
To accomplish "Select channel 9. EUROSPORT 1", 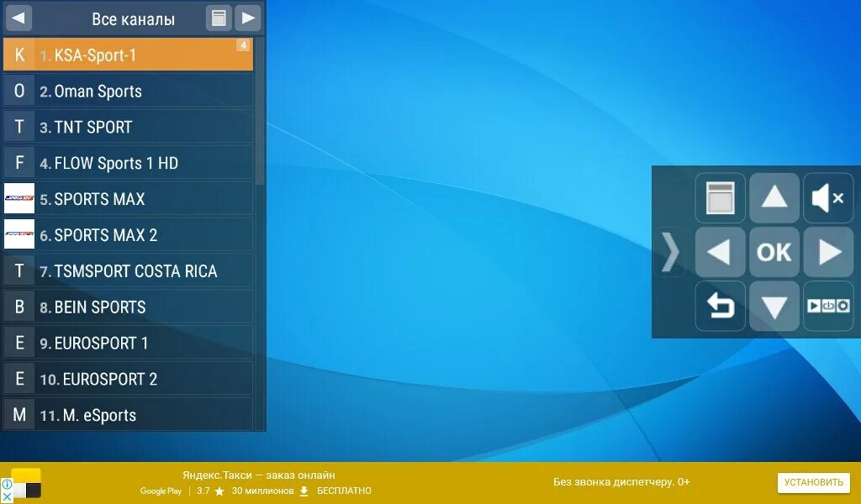I will pyautogui.click(x=128, y=343).
